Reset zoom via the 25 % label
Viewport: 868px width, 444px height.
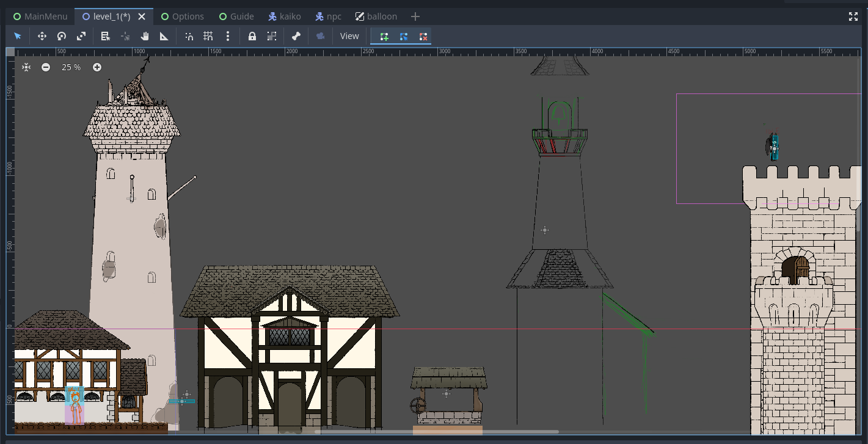click(71, 67)
